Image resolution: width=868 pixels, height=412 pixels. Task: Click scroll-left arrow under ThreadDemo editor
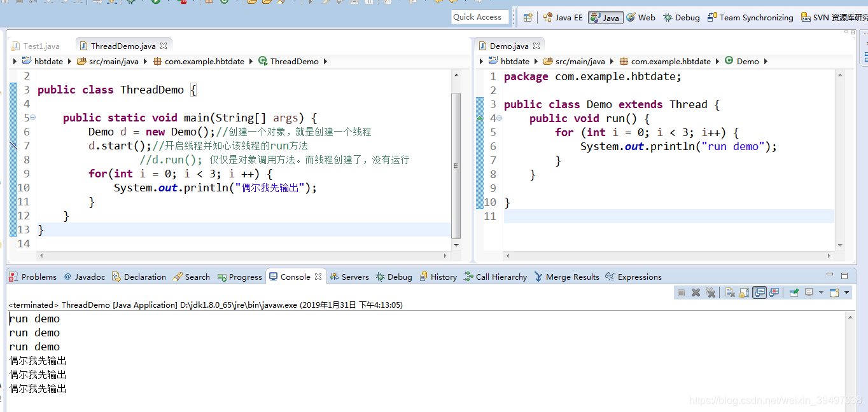point(42,256)
